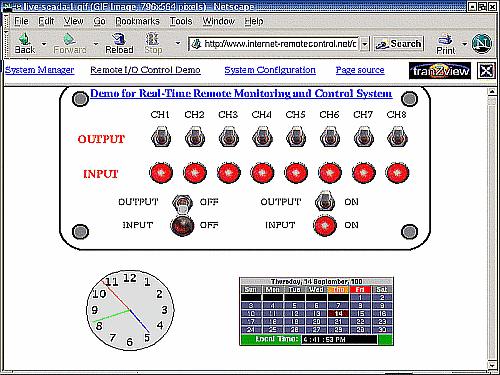
Task: Click the Search button in toolbar
Action: [398, 44]
